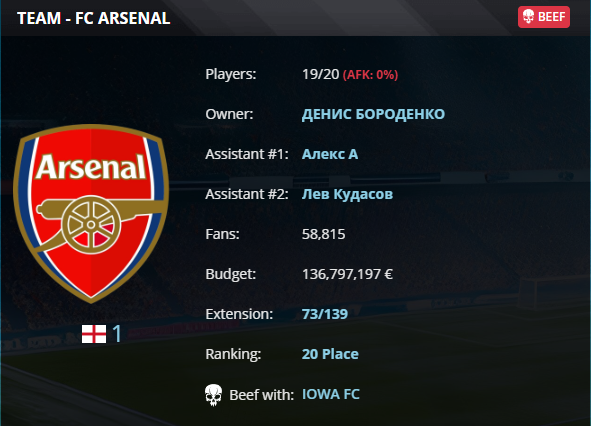Click the Arsenal club crest logo

pyautogui.click(x=91, y=214)
